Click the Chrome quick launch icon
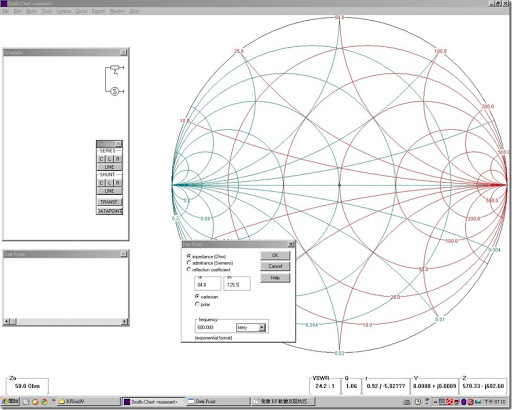Image resolution: width=512 pixels, height=410 pixels. tap(44, 402)
